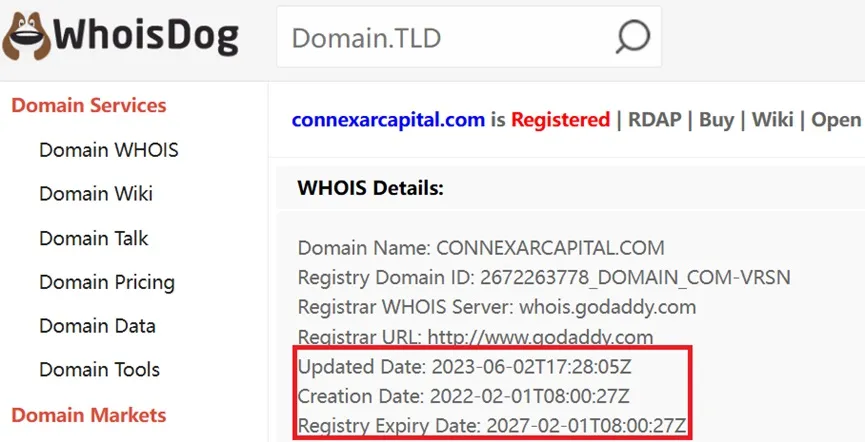Image resolution: width=865 pixels, height=442 pixels.
Task: Open Domain Talk sidebar item
Action: pos(94,238)
